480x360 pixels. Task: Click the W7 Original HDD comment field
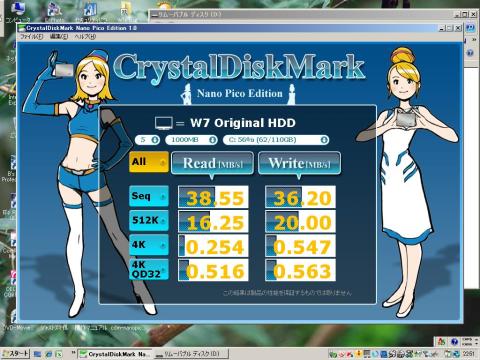(x=243, y=123)
